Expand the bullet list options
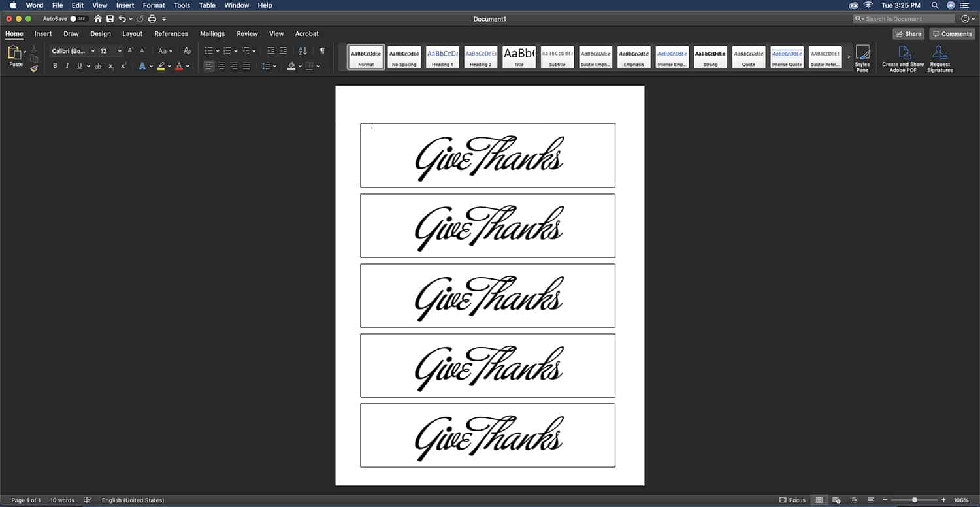The width and height of the screenshot is (980, 507). [x=216, y=50]
